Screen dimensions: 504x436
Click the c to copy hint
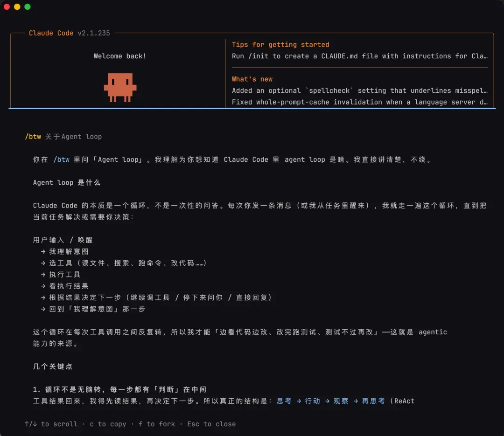click(x=108, y=424)
